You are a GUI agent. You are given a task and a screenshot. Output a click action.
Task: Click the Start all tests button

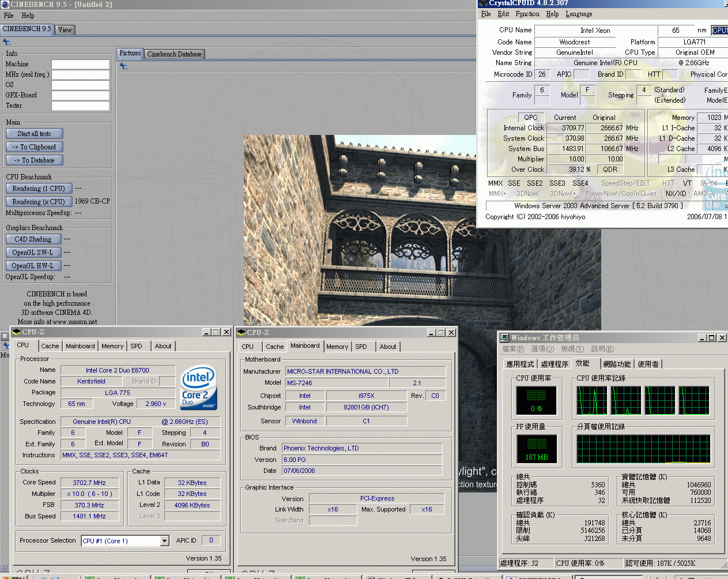point(34,134)
